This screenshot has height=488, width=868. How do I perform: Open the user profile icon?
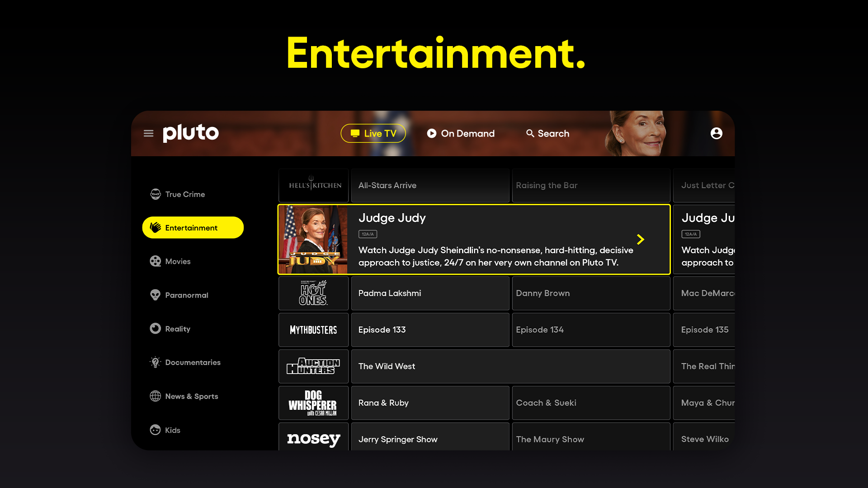[717, 133]
